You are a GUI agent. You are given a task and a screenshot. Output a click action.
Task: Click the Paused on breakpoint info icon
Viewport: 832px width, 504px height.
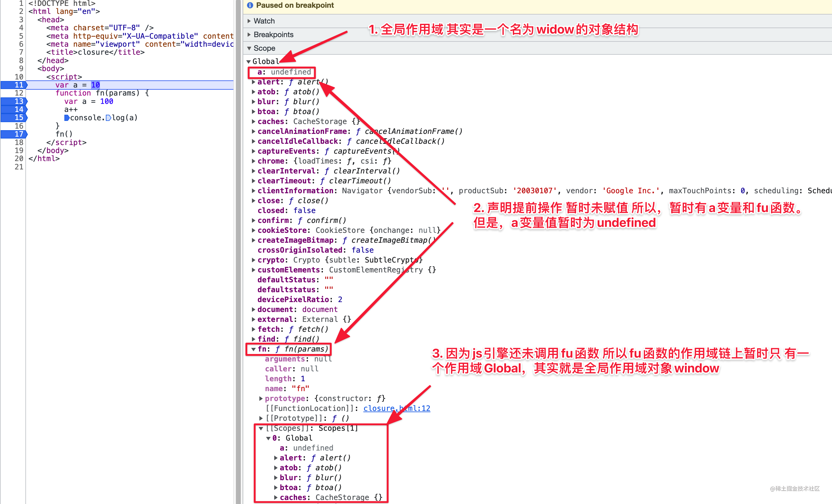(250, 5)
